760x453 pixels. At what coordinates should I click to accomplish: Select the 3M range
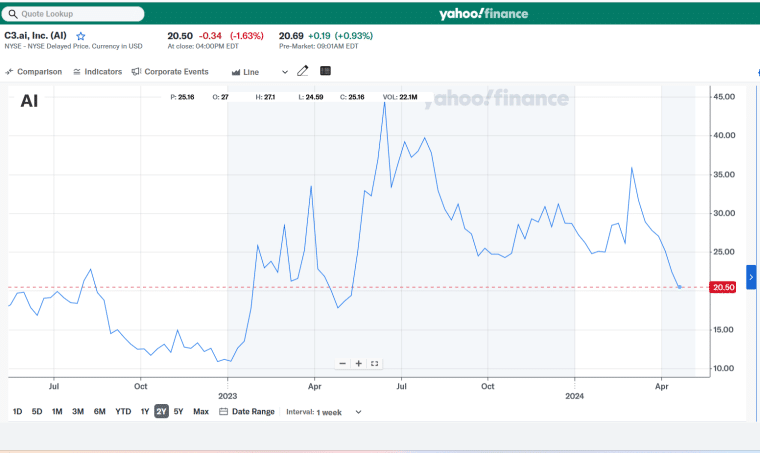pos(78,411)
